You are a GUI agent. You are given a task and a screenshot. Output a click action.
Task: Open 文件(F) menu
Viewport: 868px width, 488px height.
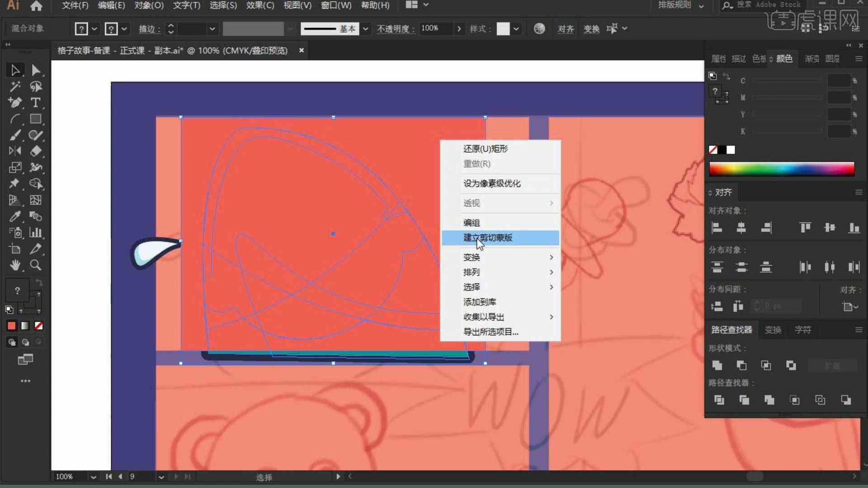[75, 5]
